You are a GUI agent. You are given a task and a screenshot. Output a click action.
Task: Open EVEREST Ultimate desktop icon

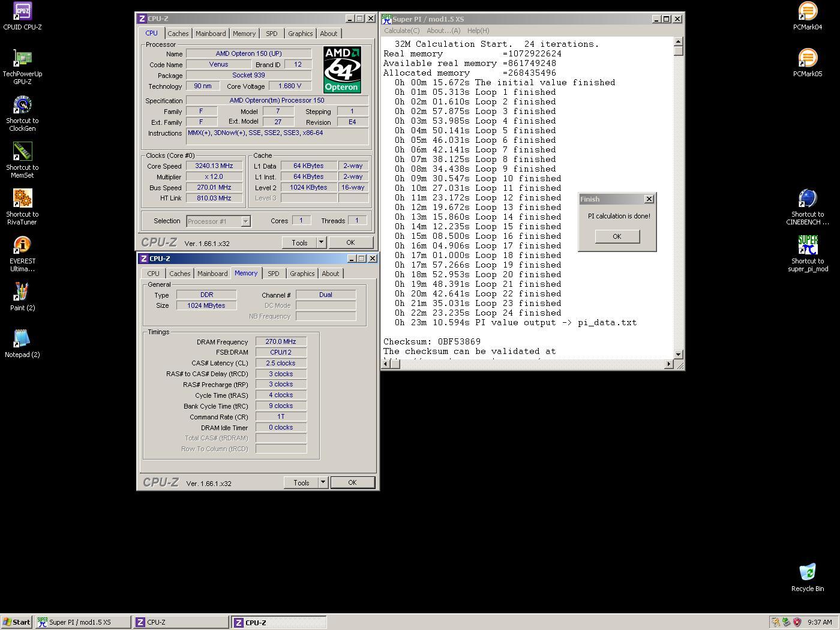tap(22, 245)
